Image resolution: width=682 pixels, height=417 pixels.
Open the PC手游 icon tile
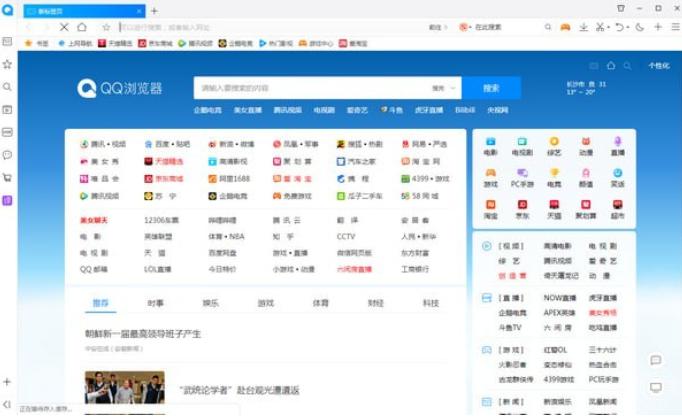522,178
